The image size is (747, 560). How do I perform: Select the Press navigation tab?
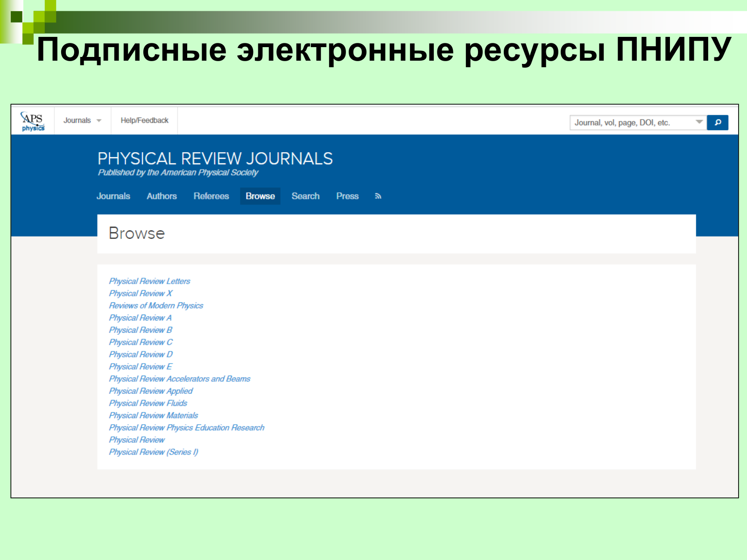point(347,196)
